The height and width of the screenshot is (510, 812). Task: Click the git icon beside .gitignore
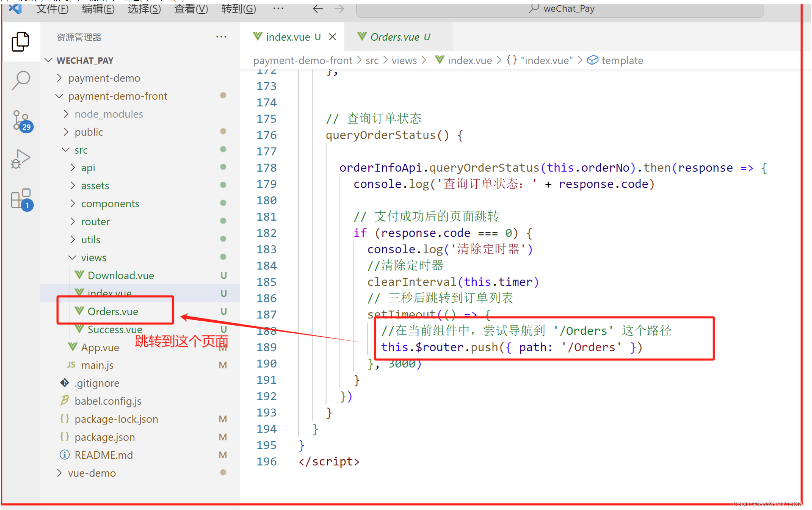click(x=65, y=383)
